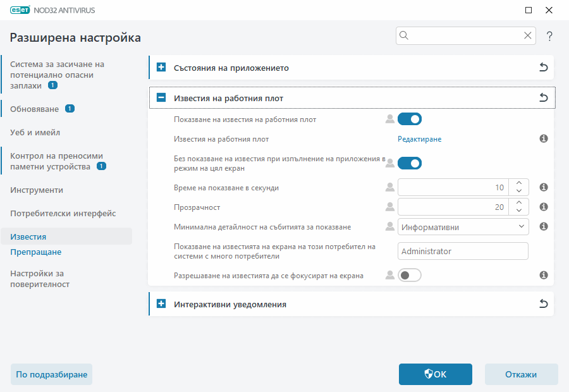This screenshot has width=569, height=392.
Task: Reset Известия на работния плот section to default
Action: (x=543, y=98)
